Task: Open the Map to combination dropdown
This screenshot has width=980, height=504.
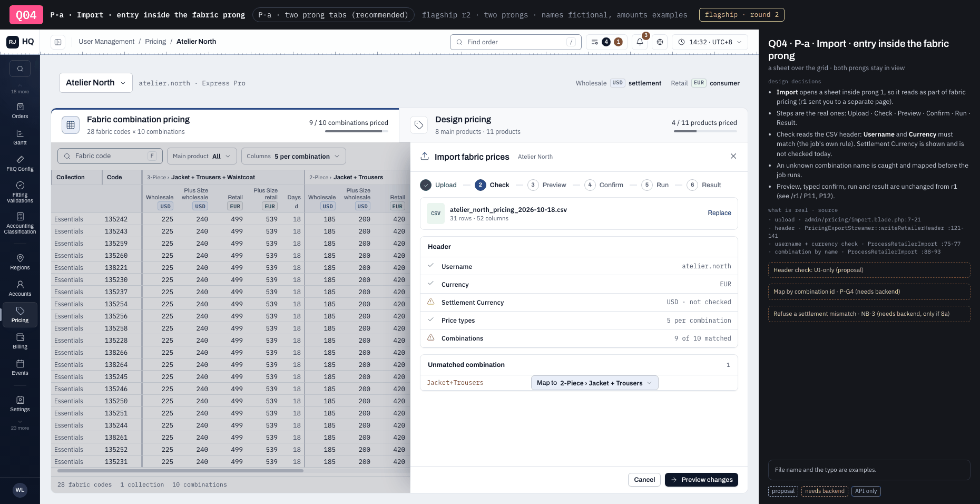Action: click(x=595, y=383)
